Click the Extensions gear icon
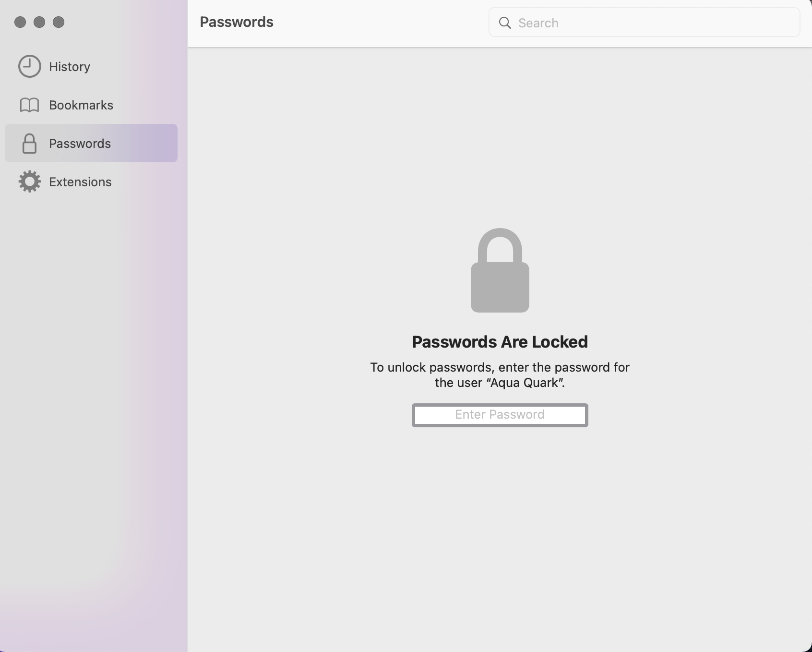 click(30, 182)
